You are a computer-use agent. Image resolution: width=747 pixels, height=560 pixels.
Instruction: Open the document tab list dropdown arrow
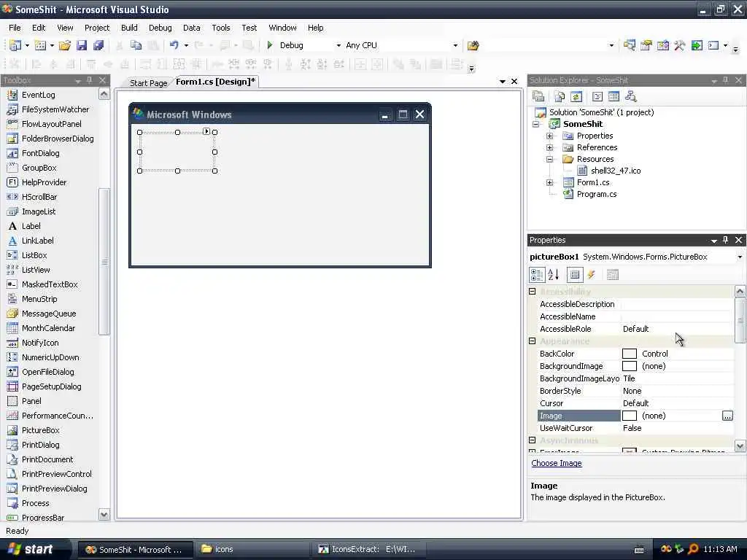pos(502,82)
